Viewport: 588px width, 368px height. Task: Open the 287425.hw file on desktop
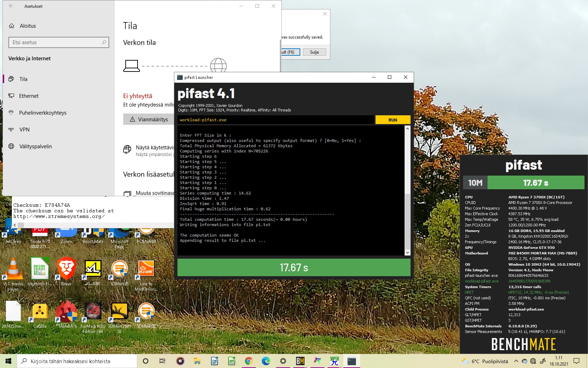(13, 314)
